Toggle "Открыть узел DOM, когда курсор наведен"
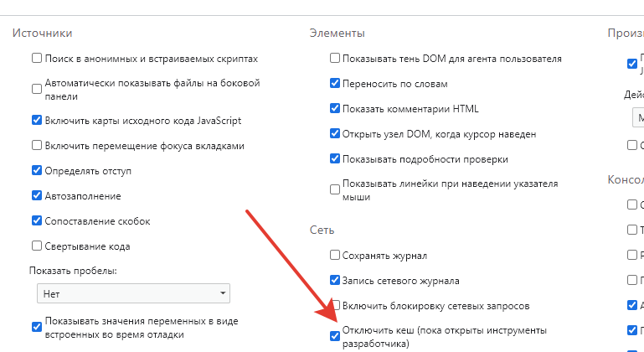Viewport: 644px width, 352px height. (335, 134)
